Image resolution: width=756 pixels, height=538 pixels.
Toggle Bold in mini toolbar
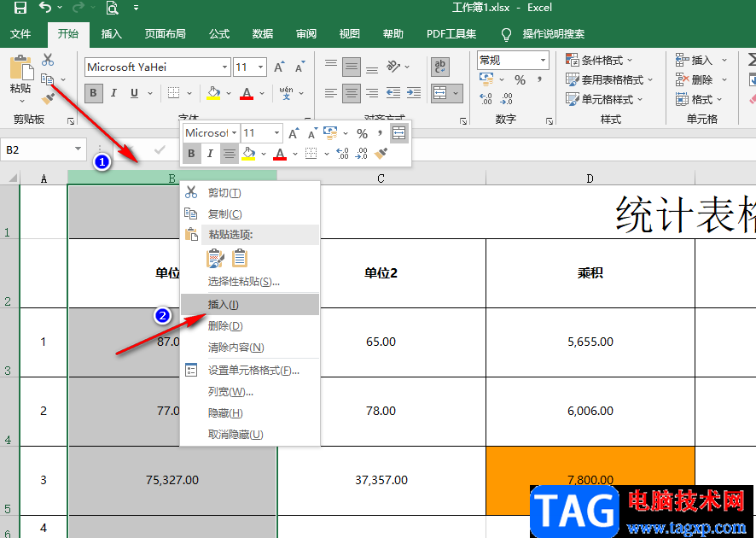[x=191, y=154]
